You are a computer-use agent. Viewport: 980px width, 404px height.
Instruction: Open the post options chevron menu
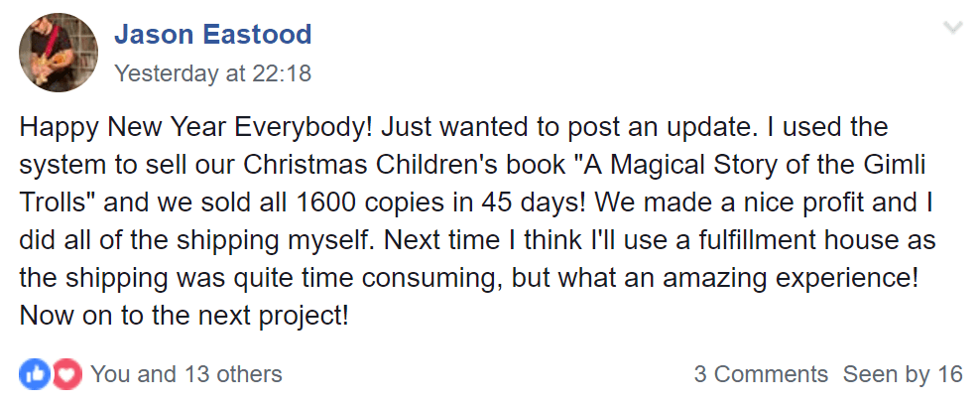tap(953, 28)
